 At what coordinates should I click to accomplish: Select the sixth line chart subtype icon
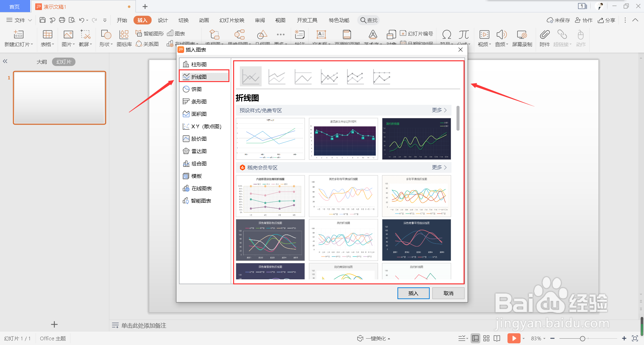click(x=381, y=77)
